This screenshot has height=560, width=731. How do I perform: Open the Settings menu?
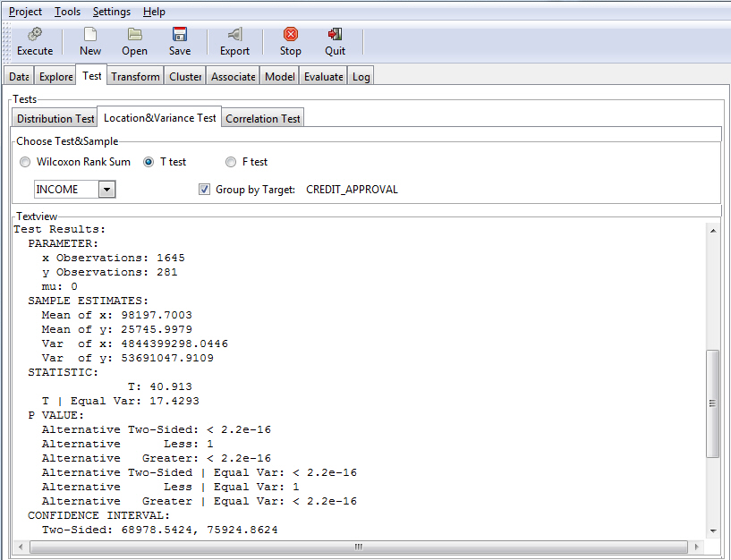click(x=112, y=12)
